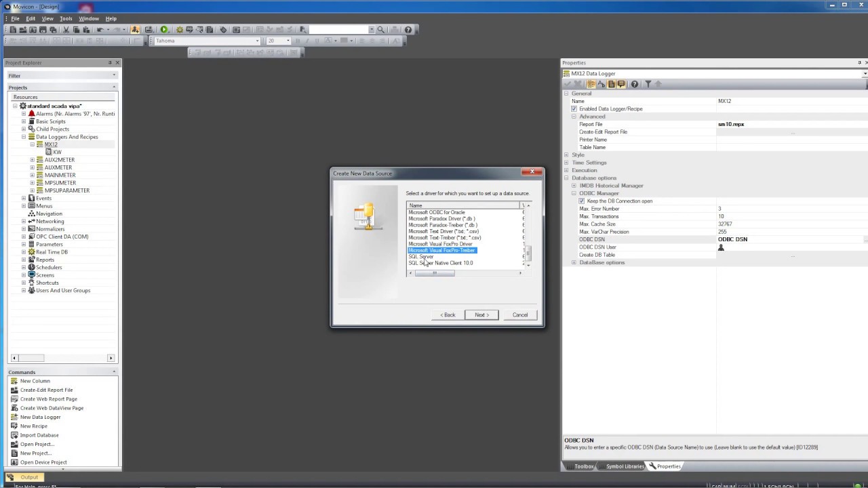The height and width of the screenshot is (488, 868).
Task: Click New Data Logger command icon
Action: point(13,417)
